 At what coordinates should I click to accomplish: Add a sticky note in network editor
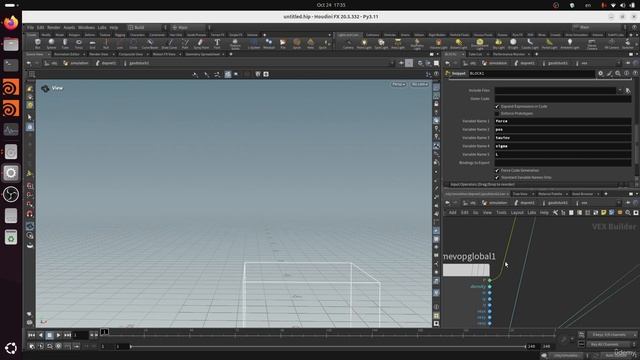[x=603, y=213]
